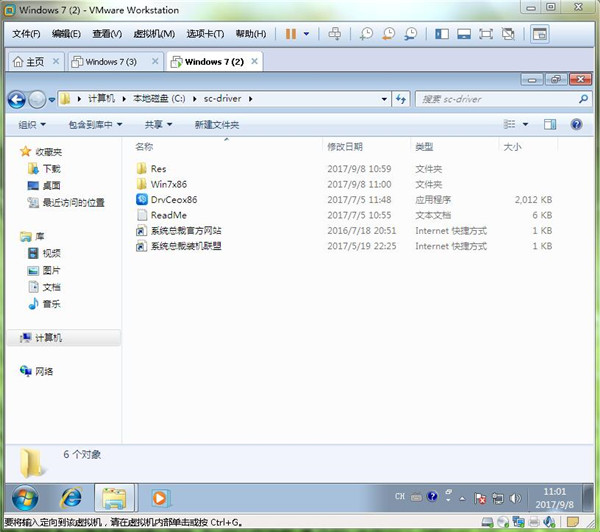
Task: Open the 文件(F) menu
Action: tap(26, 34)
